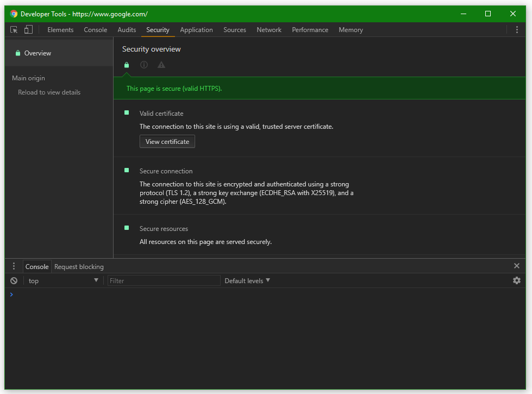Open the drawer three-dot menu
Screen dimensions: 532x394
tap(14, 266)
